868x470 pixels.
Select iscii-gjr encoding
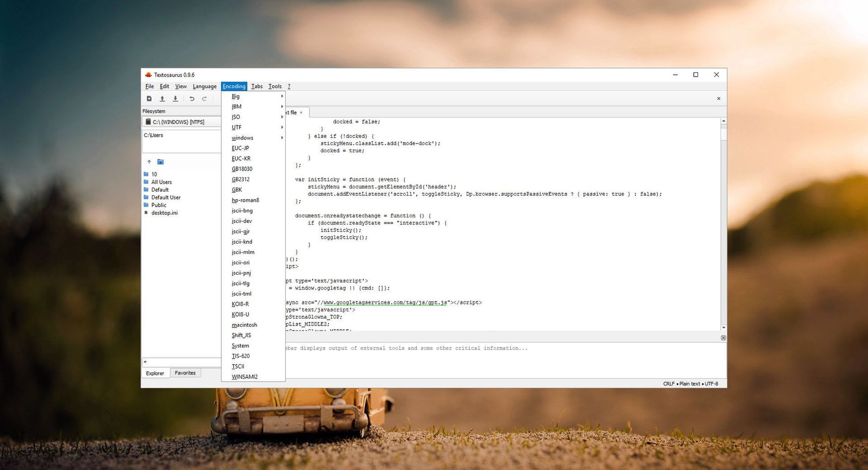coord(253,231)
